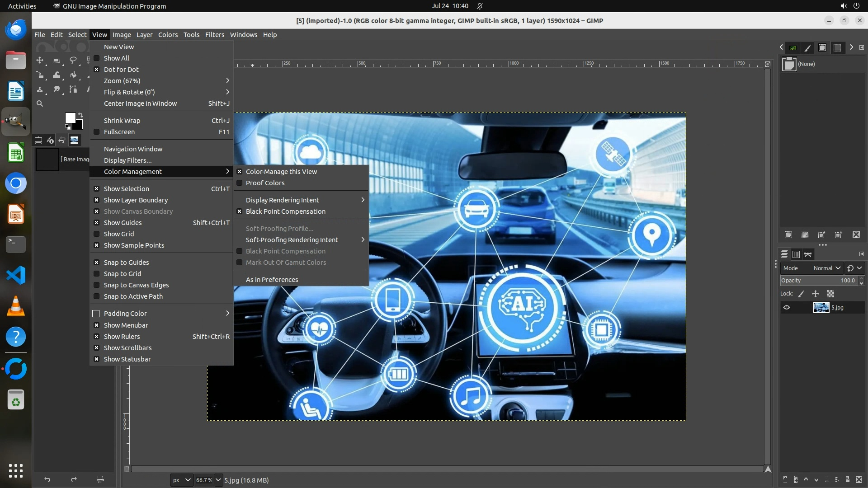
Task: Select the Zoom magnifier tool
Action: click(40, 103)
